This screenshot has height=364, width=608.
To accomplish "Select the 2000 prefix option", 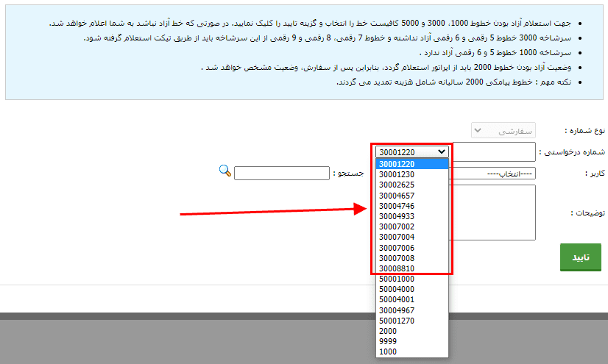I will coord(412,332).
